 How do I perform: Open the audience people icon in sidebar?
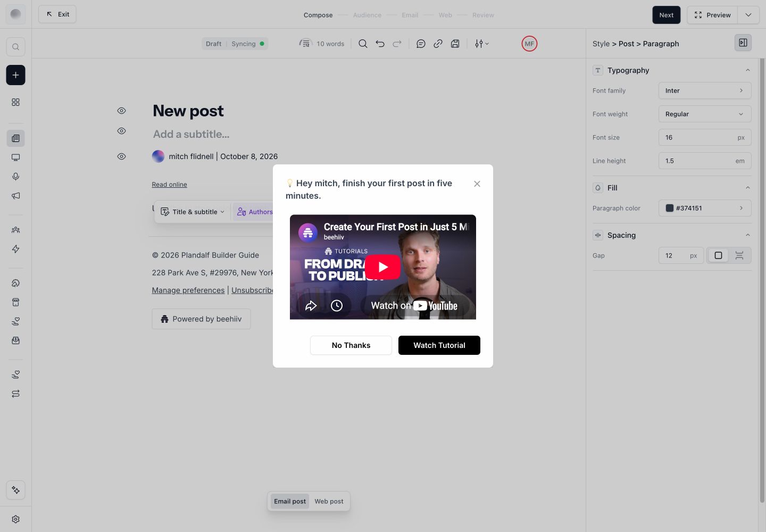tap(15, 230)
